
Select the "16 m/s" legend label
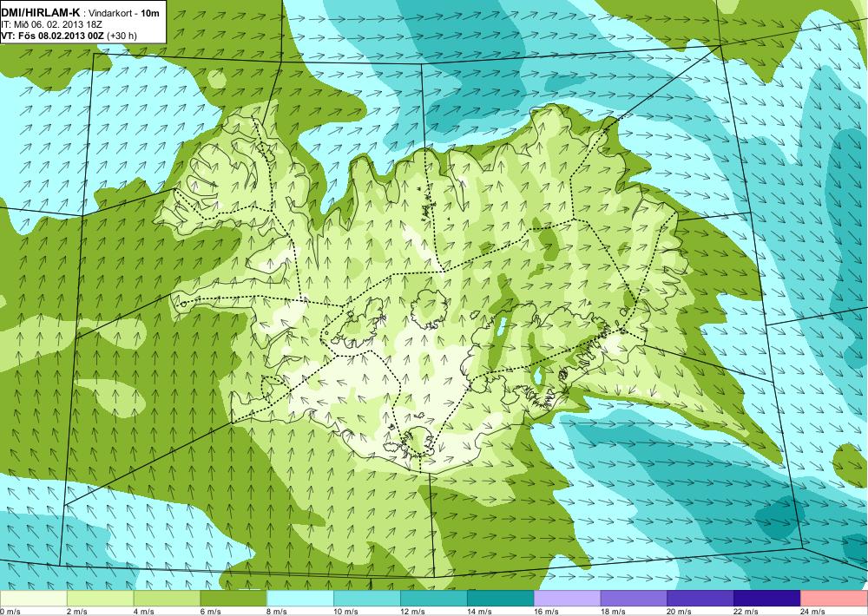point(546,612)
